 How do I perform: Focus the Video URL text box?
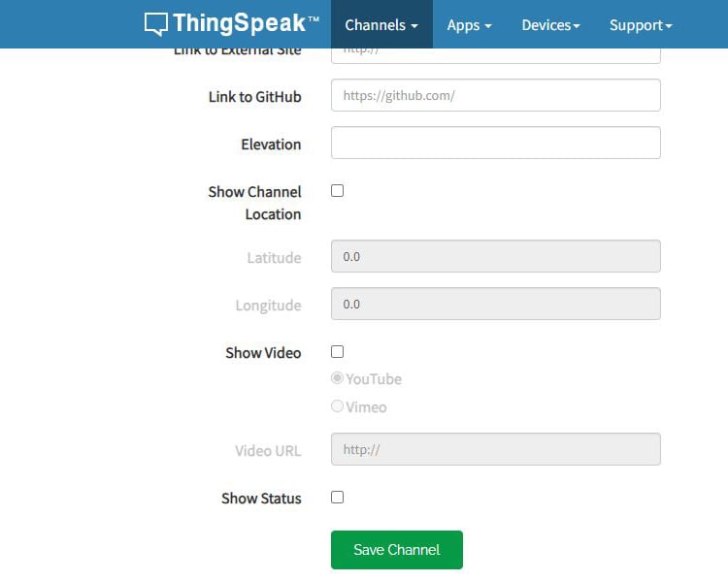click(495, 450)
